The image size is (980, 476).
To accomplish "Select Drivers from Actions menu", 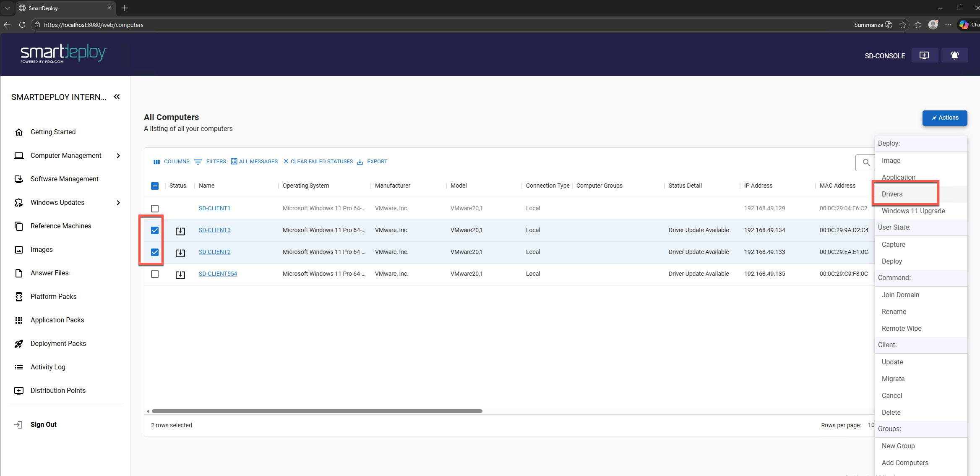I will (x=892, y=194).
